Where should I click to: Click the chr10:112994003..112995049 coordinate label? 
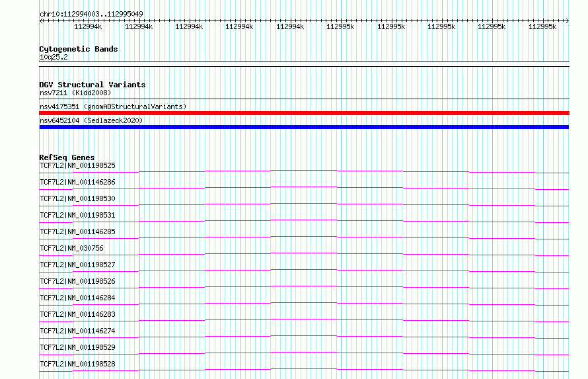pos(91,14)
